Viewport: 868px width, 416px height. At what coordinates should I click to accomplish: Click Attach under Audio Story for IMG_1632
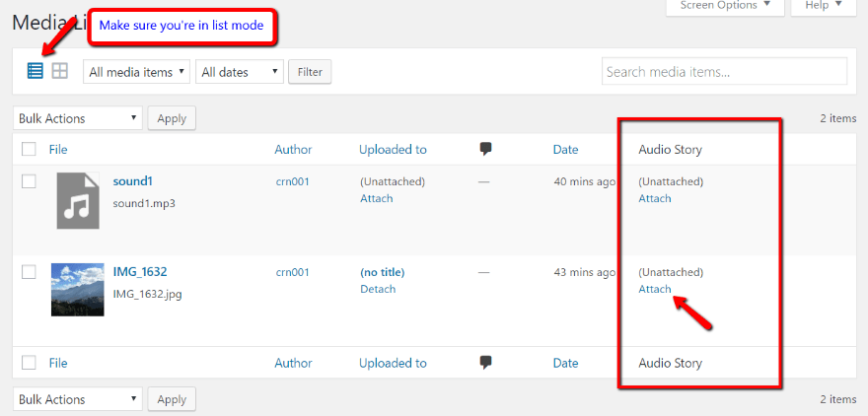(x=654, y=289)
